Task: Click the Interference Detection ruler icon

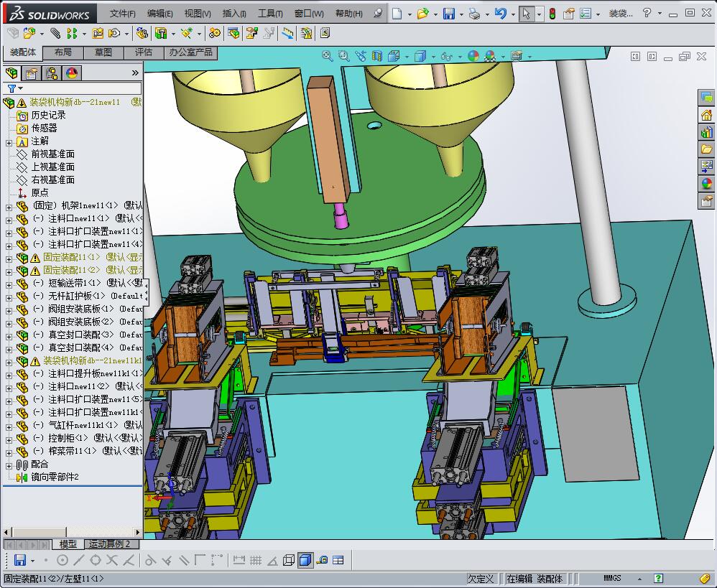Action: (287, 33)
